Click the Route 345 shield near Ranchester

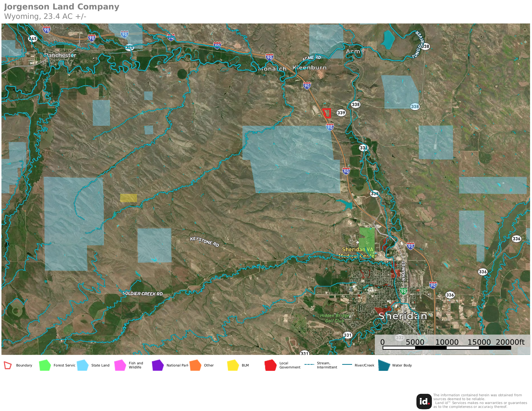coord(33,38)
